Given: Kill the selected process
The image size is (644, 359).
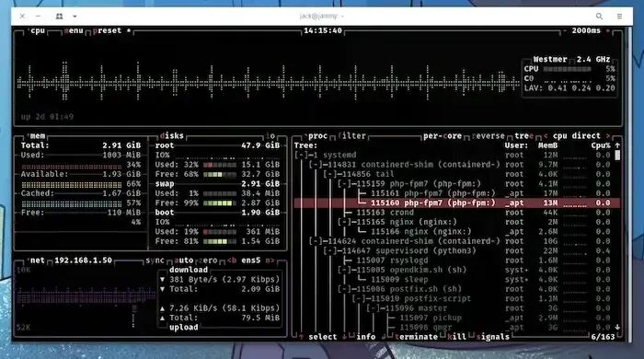Looking at the screenshot, I should pyautogui.click(x=456, y=337).
